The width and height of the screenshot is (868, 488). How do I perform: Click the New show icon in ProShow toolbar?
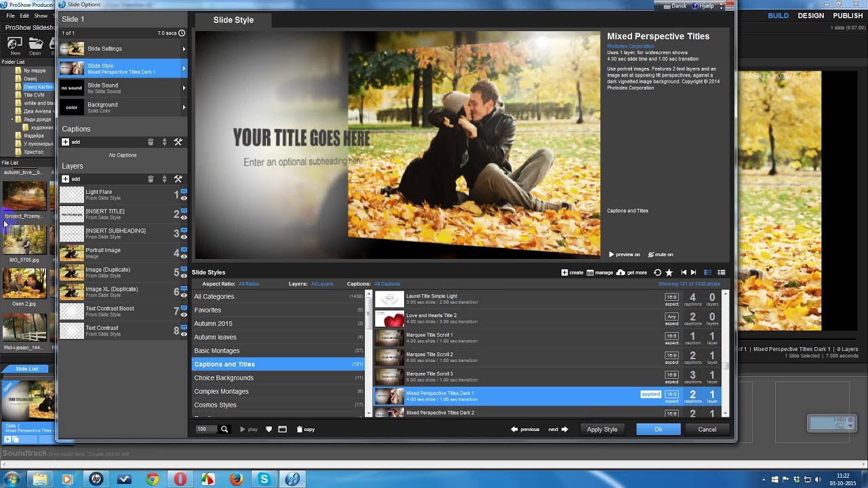pyautogui.click(x=15, y=44)
